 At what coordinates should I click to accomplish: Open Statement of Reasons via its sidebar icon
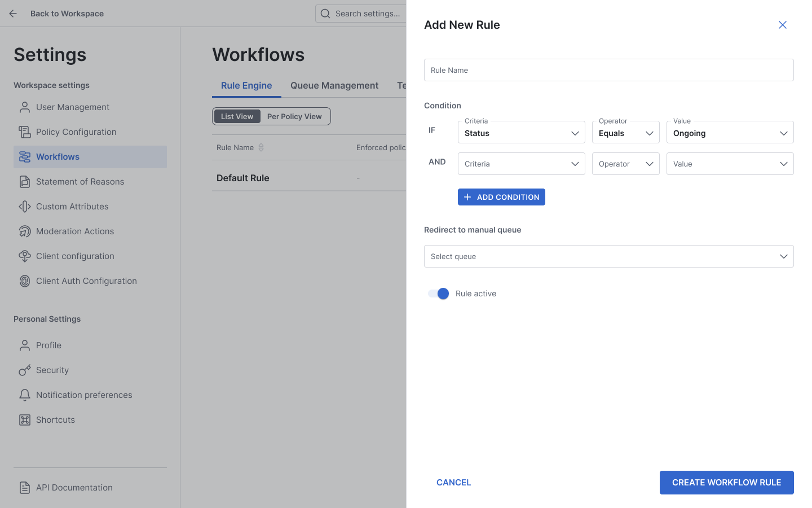point(25,181)
